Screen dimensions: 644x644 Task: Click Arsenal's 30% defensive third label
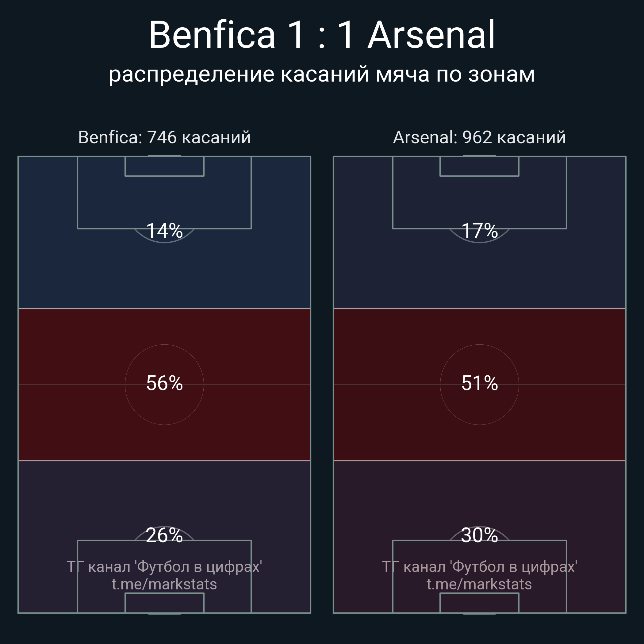(x=479, y=536)
